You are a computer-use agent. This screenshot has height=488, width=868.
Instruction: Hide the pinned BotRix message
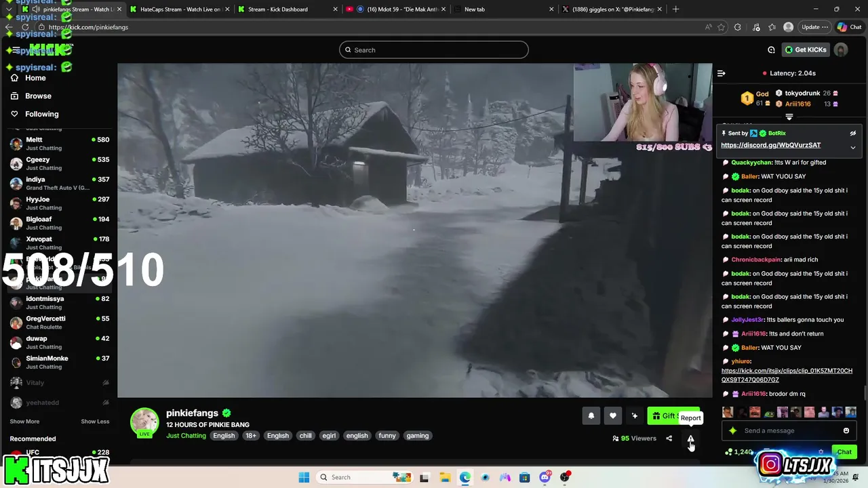853,134
